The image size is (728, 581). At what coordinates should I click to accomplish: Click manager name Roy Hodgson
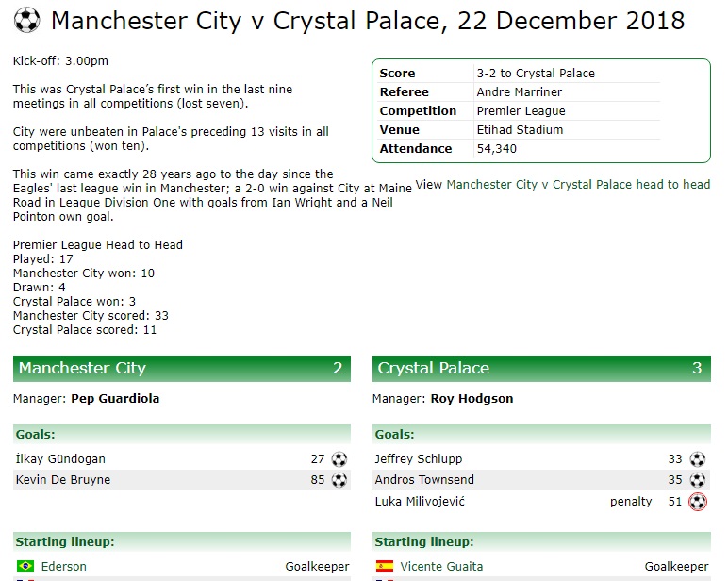472,399
